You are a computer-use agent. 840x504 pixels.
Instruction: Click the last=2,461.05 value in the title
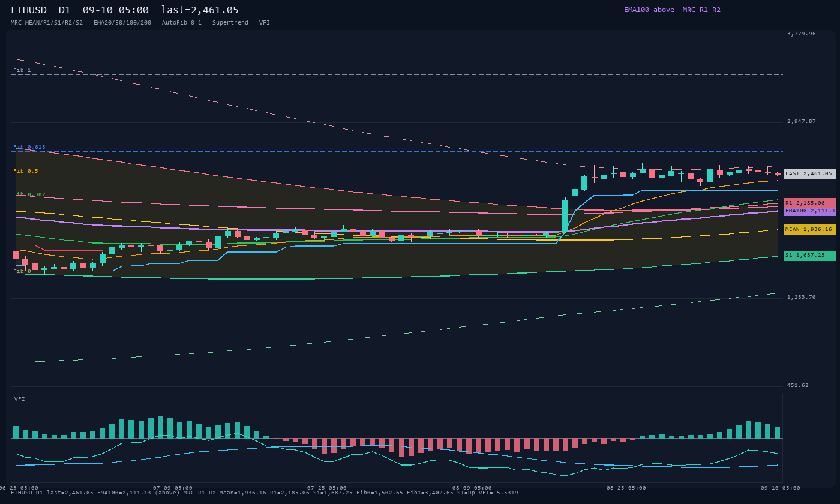[200, 10]
